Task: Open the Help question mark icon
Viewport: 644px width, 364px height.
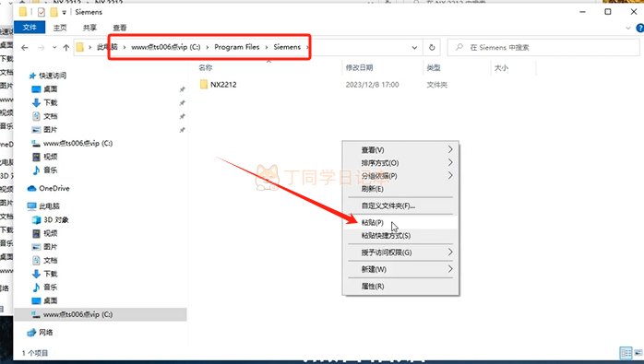Action: [x=639, y=28]
